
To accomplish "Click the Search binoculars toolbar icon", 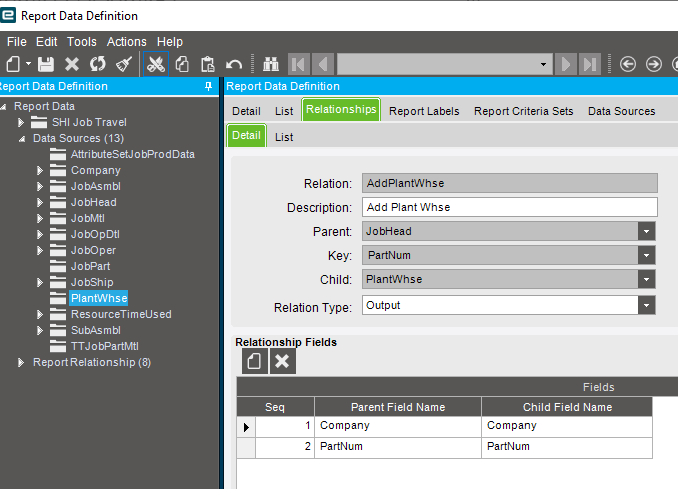I will coord(271,64).
